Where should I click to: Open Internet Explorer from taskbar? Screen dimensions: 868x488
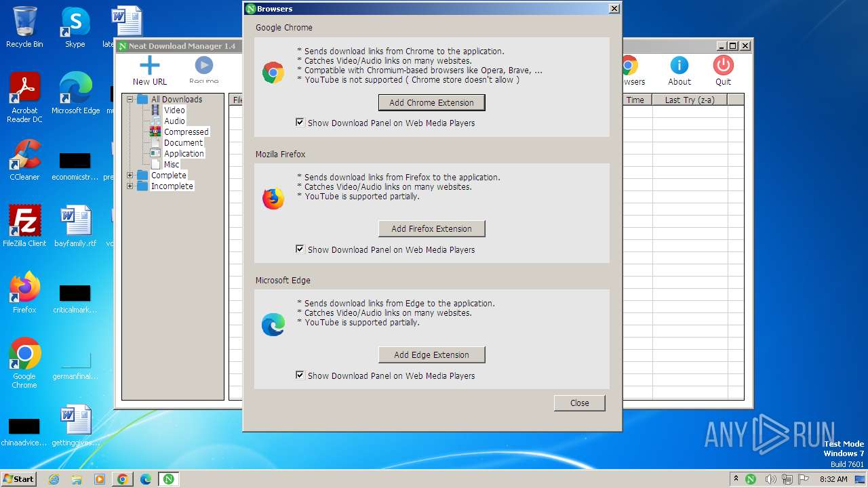pyautogui.click(x=54, y=479)
